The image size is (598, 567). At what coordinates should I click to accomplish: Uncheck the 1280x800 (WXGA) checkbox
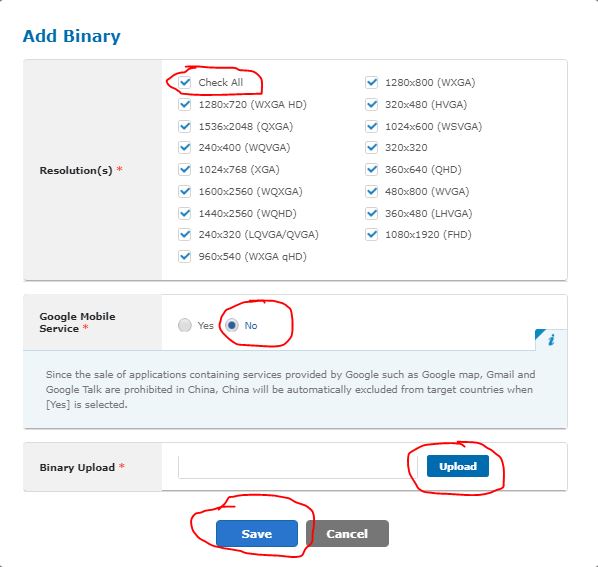(x=371, y=82)
